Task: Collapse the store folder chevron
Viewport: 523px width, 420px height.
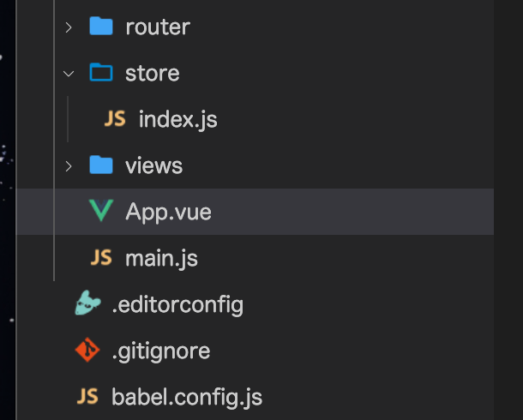Action: coord(69,74)
